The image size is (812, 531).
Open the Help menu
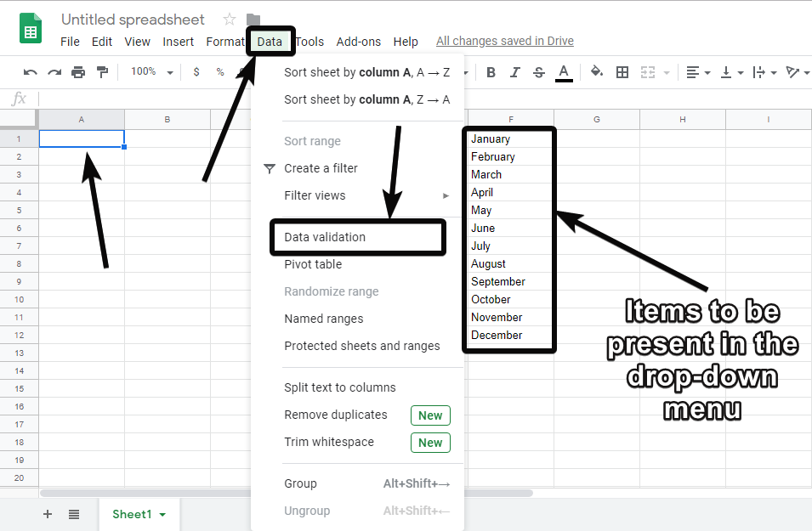pyautogui.click(x=406, y=42)
